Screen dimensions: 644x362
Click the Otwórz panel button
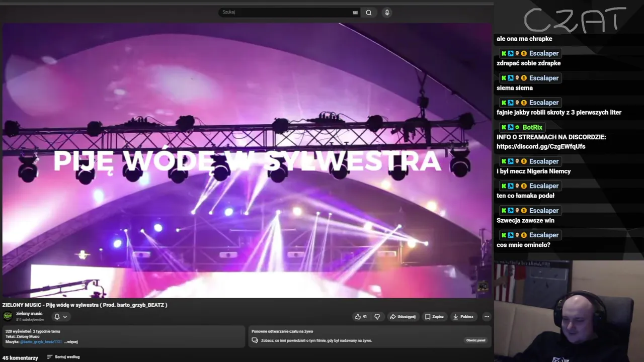coord(476,340)
